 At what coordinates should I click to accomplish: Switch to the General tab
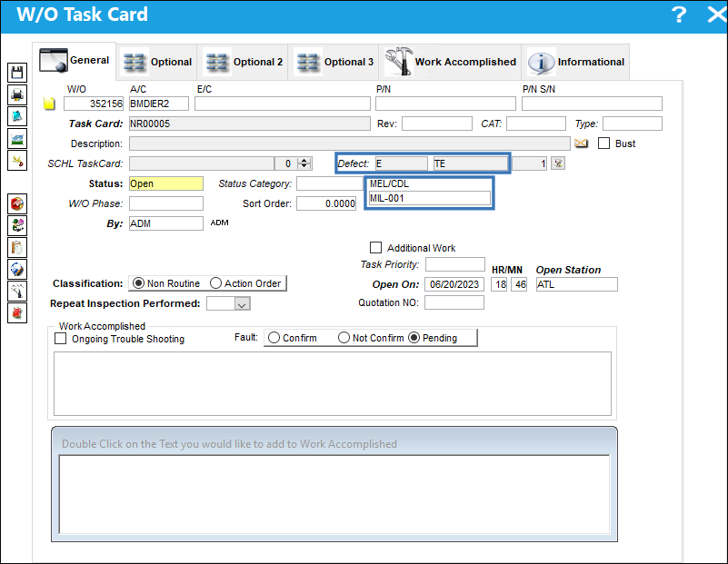(75, 61)
